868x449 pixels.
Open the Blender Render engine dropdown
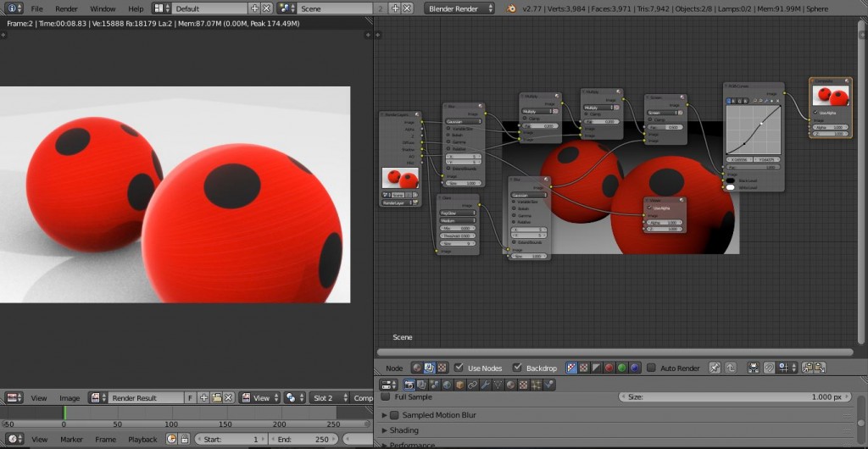coord(459,8)
